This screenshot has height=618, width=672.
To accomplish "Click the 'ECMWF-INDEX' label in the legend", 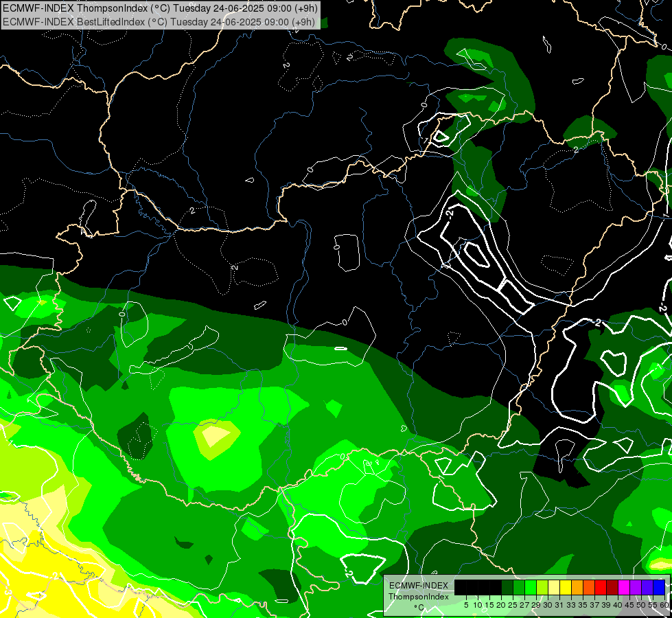I will 419,586.
